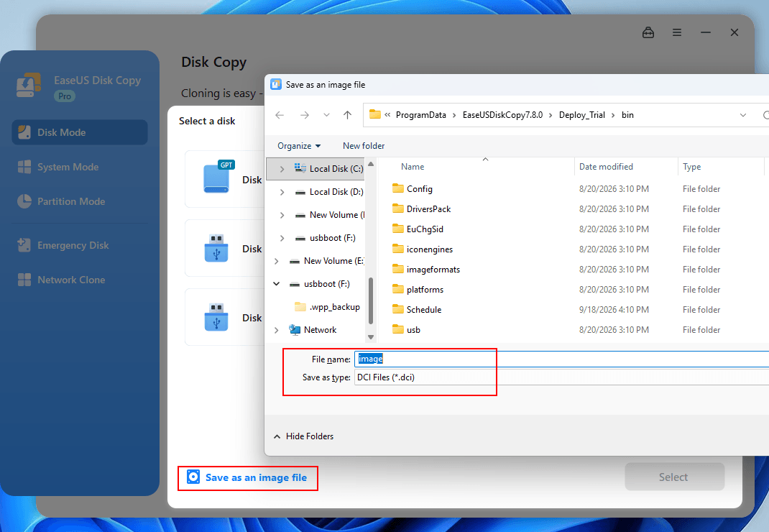This screenshot has height=532, width=769.
Task: Click the EaseUS Disk Copy logo icon
Action: pos(29,85)
